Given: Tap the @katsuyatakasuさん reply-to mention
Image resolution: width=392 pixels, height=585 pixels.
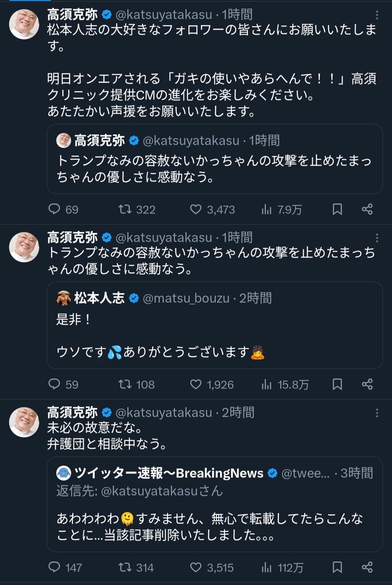Looking at the screenshot, I should pyautogui.click(x=161, y=491).
